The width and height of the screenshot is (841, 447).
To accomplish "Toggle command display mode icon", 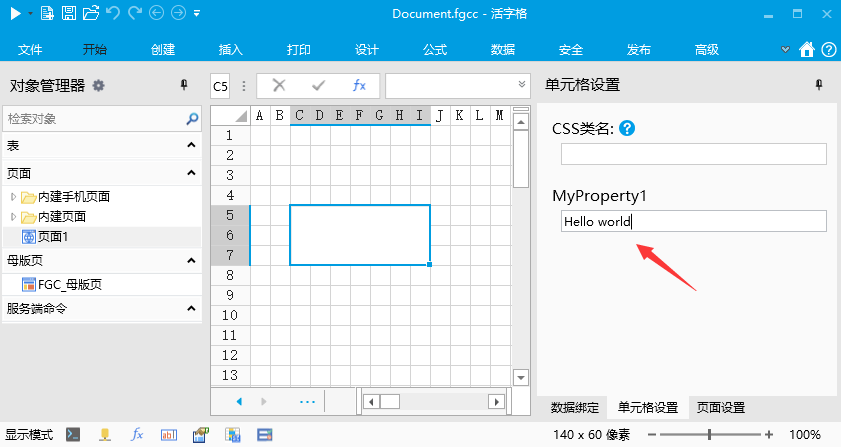I will (73, 435).
